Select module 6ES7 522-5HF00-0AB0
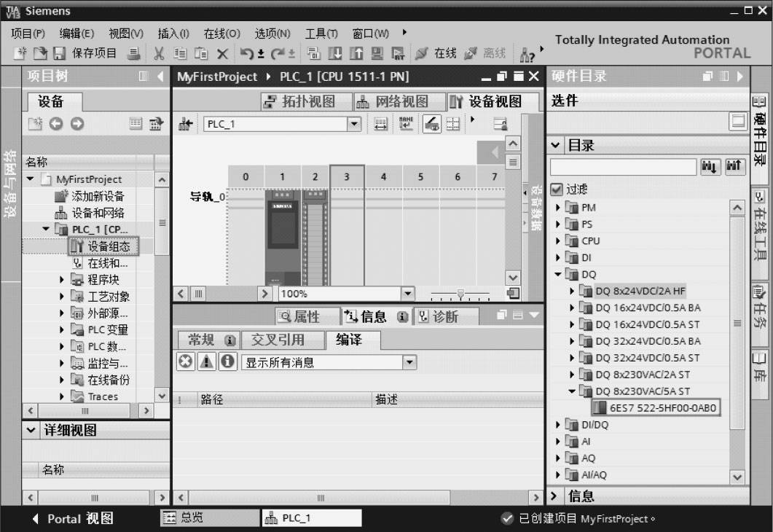 click(x=656, y=408)
